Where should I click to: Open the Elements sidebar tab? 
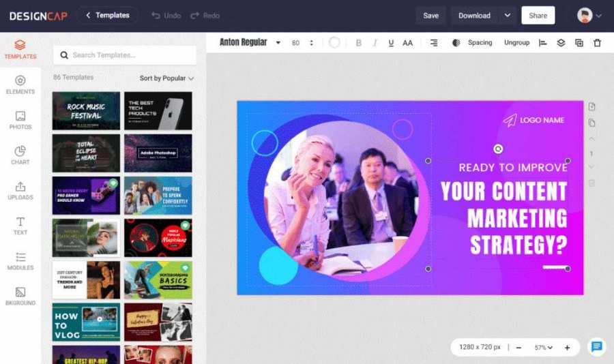tap(20, 85)
